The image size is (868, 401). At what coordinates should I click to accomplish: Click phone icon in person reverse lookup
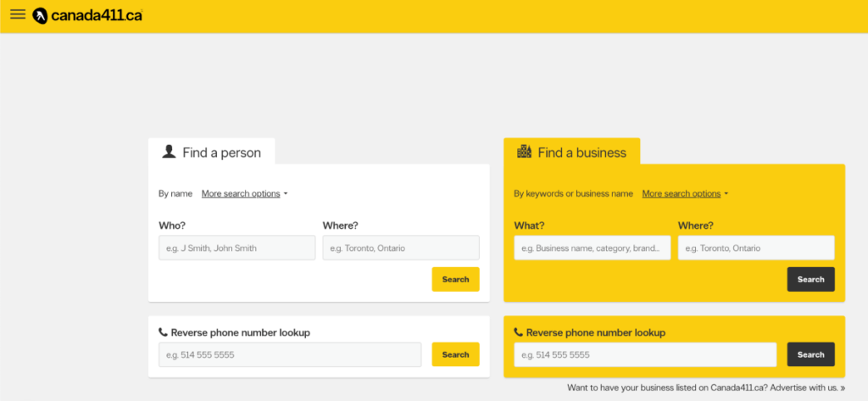point(163,332)
